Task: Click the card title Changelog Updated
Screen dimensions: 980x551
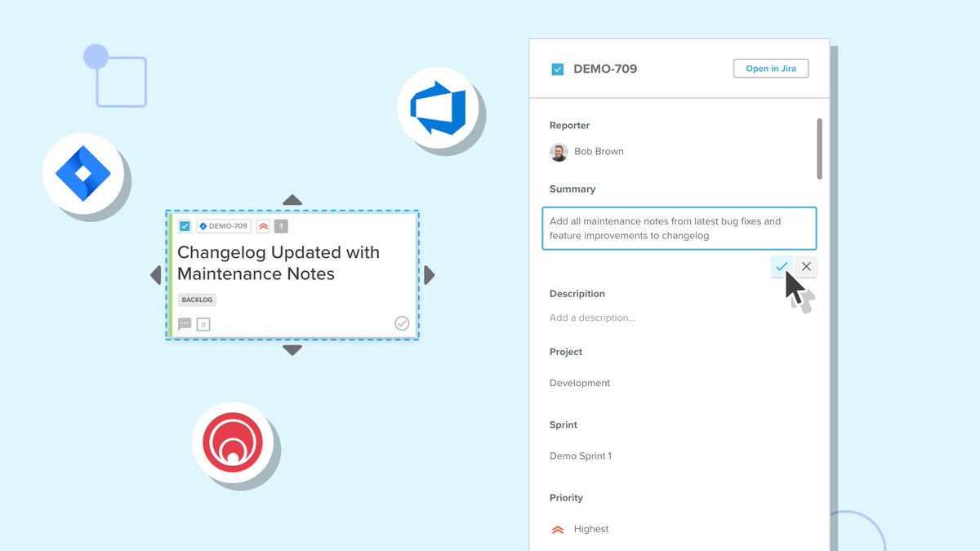Action: [278, 263]
